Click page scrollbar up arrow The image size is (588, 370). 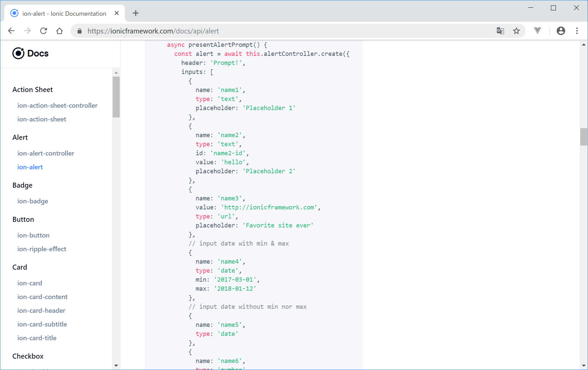(584, 44)
